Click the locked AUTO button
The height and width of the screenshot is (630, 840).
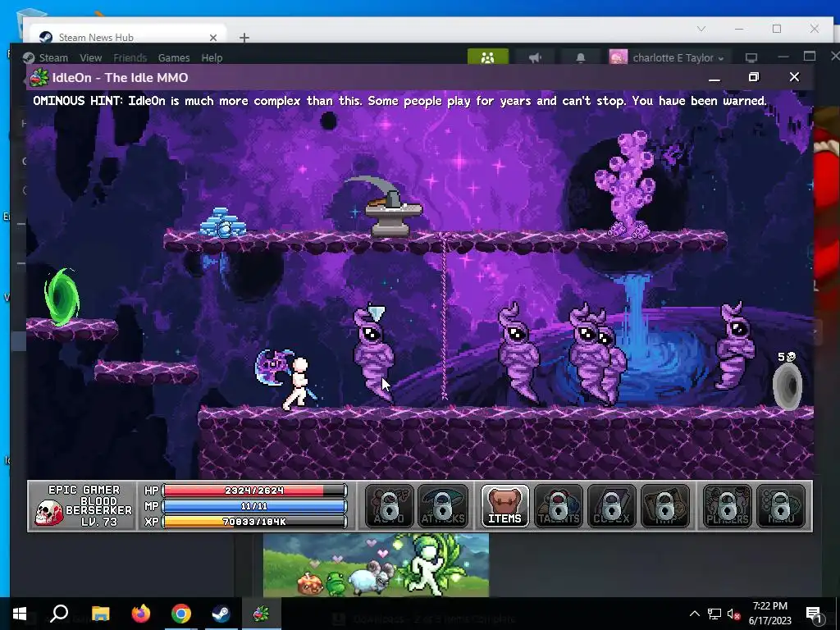click(x=390, y=506)
